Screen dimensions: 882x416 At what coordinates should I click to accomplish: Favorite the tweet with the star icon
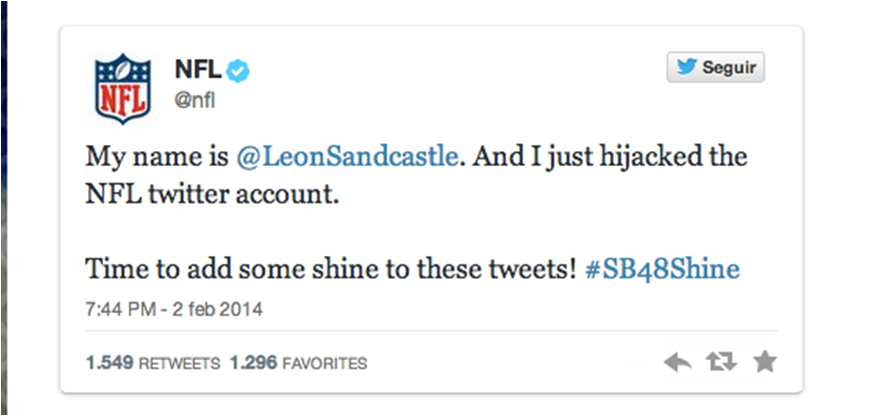tap(765, 362)
